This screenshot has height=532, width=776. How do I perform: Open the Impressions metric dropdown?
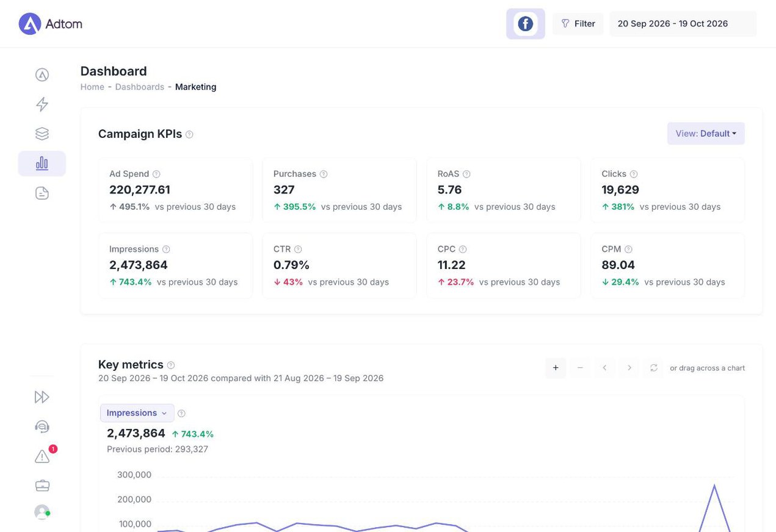pyautogui.click(x=137, y=413)
